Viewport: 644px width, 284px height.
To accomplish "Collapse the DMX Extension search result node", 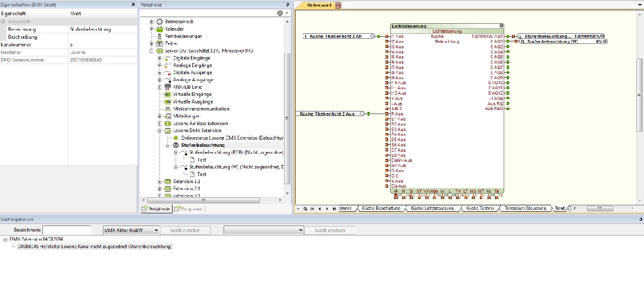I will tap(5, 239).
